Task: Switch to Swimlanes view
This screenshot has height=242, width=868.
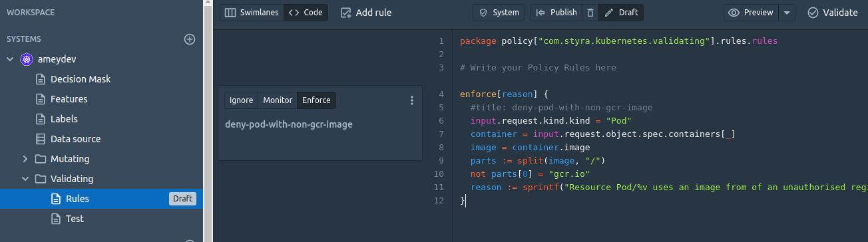Action: coord(252,13)
